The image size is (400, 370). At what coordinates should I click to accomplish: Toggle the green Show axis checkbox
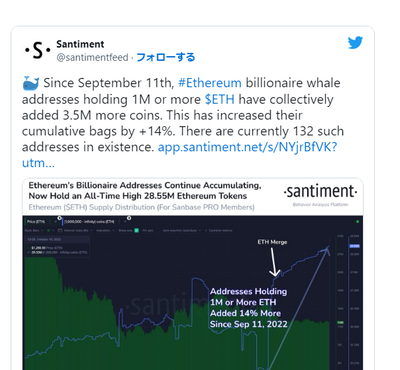[x=137, y=230]
